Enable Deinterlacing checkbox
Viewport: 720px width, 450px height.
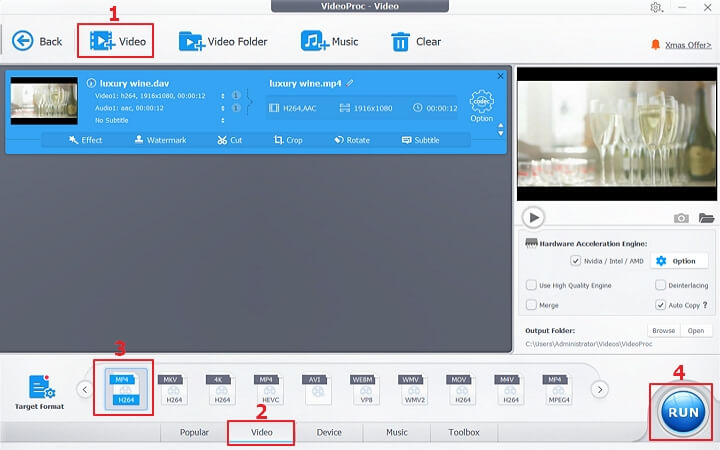pos(660,285)
